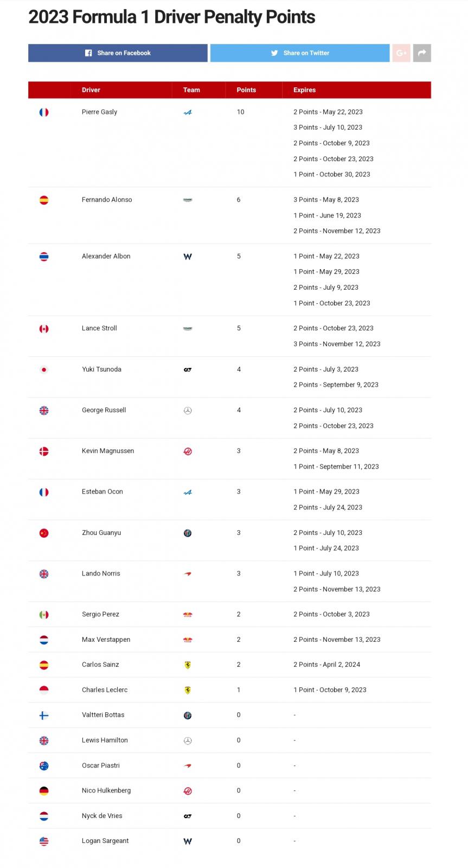Click the Ferrari logo in Carlos Sainz's row
Screen dimensions: 468x868
click(188, 665)
